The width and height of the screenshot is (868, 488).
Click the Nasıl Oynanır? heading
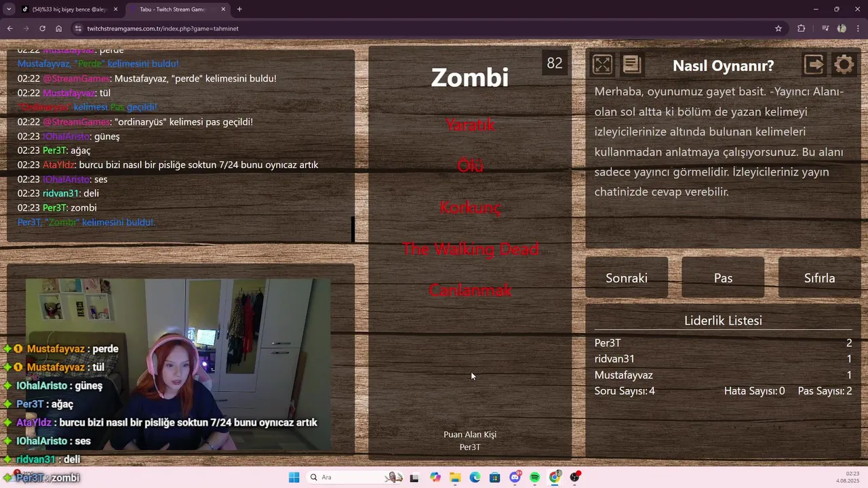click(x=723, y=66)
